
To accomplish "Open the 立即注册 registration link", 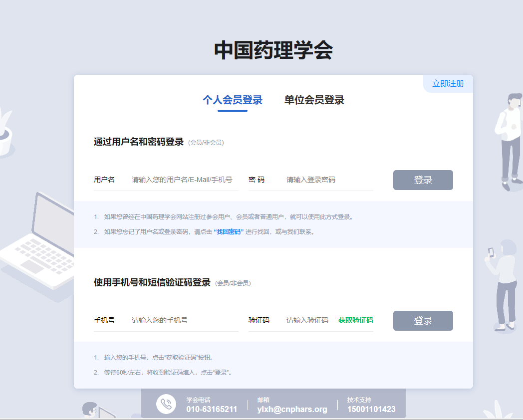I will [x=448, y=84].
